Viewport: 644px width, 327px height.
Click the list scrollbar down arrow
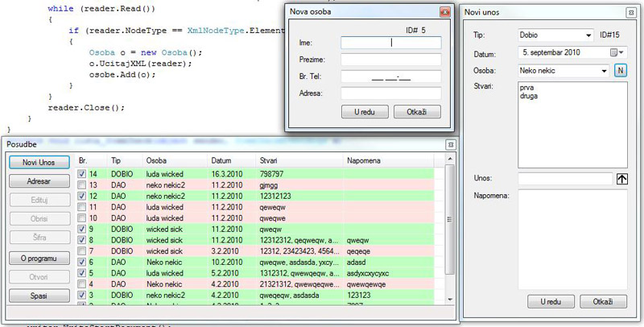[x=450, y=300]
